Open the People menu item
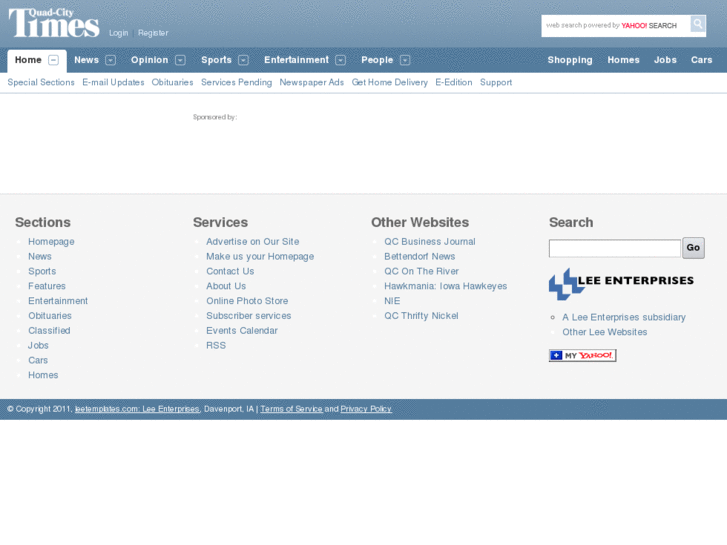 (x=377, y=60)
